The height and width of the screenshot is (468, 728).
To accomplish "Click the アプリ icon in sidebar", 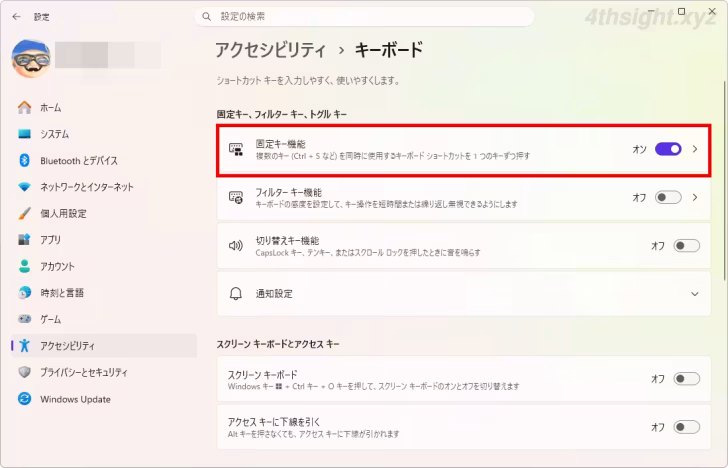I will coord(24,240).
